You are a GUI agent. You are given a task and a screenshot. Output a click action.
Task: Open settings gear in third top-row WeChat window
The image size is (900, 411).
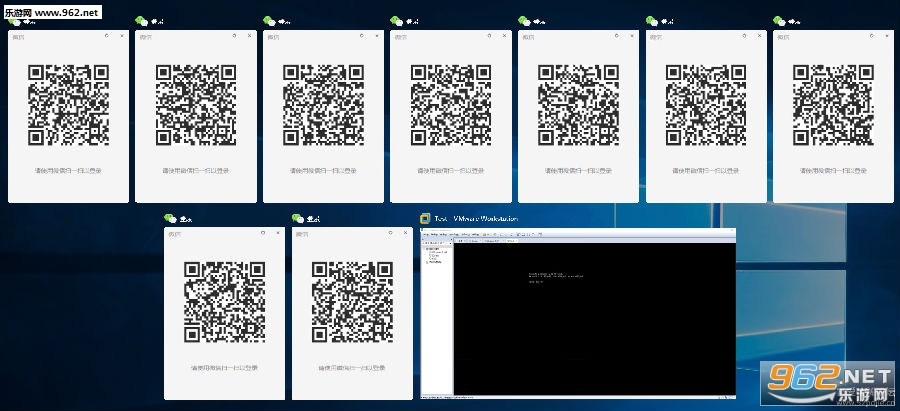[362, 36]
